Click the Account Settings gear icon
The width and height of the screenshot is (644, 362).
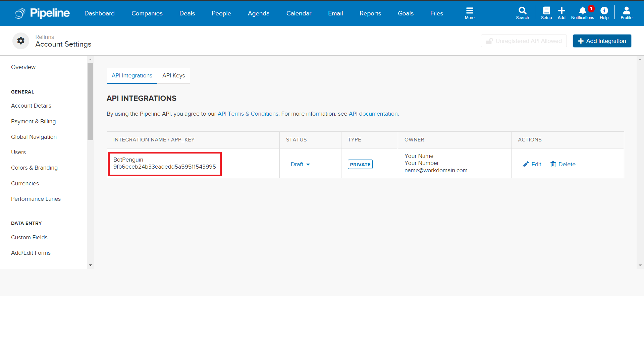tap(21, 41)
